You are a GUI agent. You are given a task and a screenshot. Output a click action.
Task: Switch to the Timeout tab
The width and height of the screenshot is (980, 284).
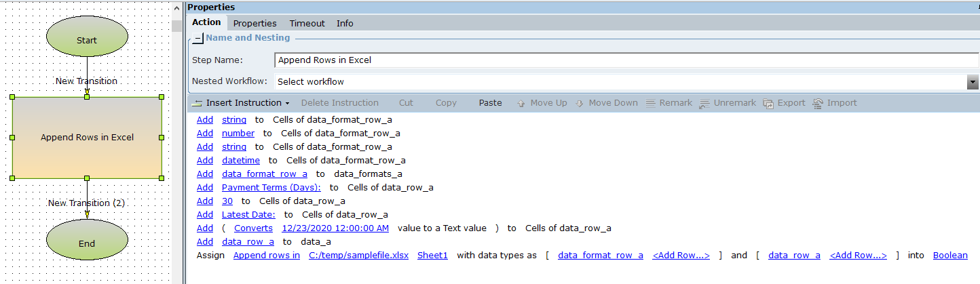tap(307, 23)
